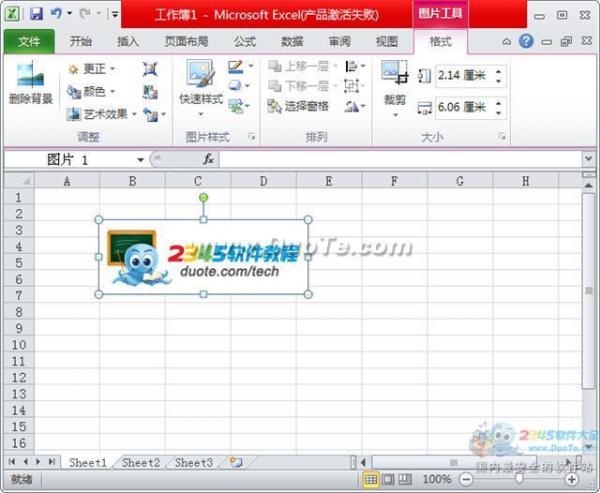Viewport: 600px width, 493px height.
Task: Click the zoom slider handle
Action: pyautogui.click(x=519, y=479)
